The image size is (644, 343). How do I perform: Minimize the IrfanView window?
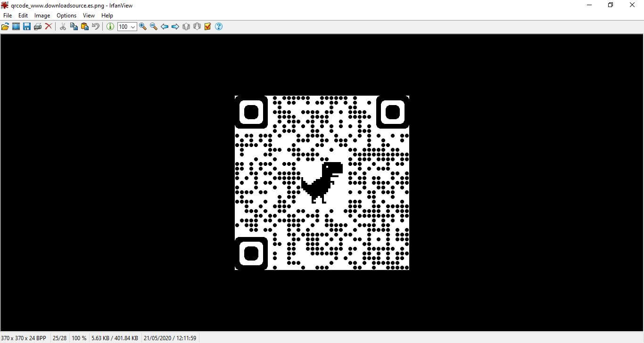[589, 5]
